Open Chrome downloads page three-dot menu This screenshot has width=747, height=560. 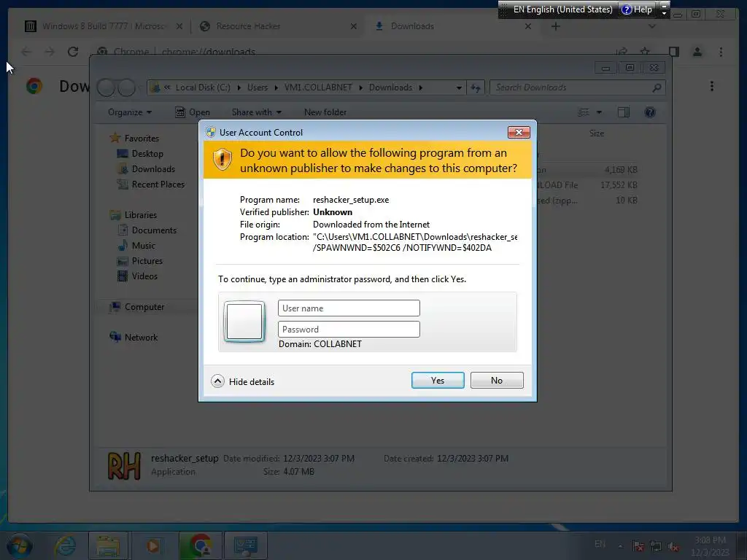click(712, 86)
